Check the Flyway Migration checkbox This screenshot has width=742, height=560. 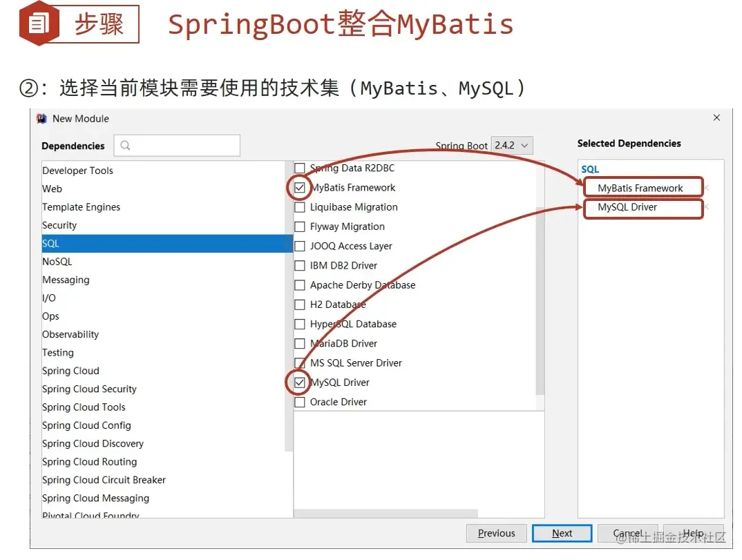300,226
